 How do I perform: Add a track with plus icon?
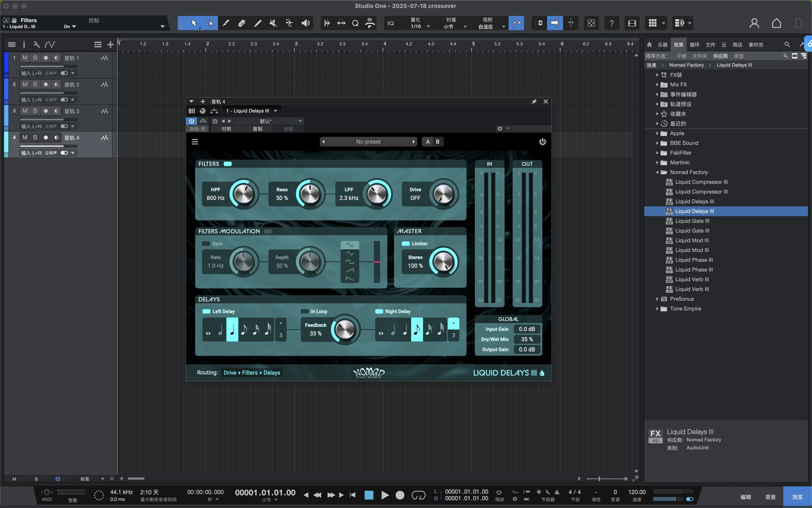[x=110, y=44]
